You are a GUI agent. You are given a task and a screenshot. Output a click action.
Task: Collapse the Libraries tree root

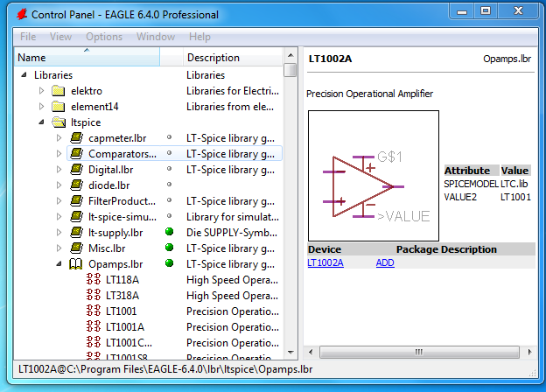(24, 75)
